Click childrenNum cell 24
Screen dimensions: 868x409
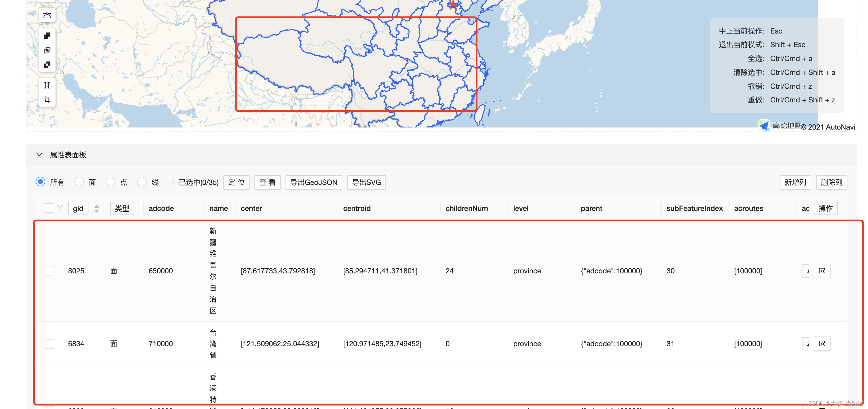[449, 271]
